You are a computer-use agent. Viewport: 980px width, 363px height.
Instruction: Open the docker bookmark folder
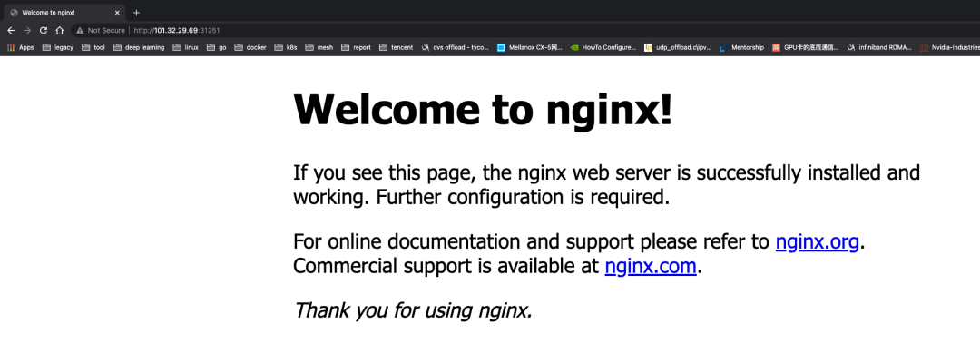(x=250, y=47)
